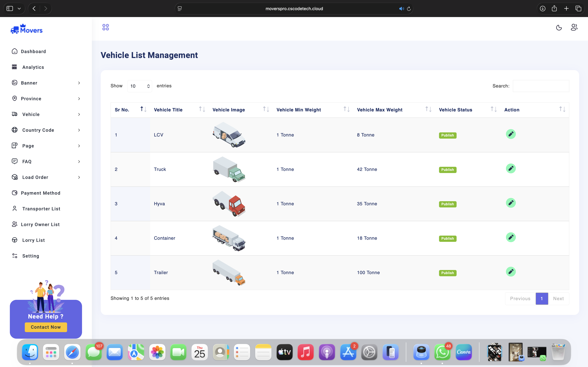The image size is (588, 367).
Task: Click the Movers logo
Action: [x=27, y=29]
